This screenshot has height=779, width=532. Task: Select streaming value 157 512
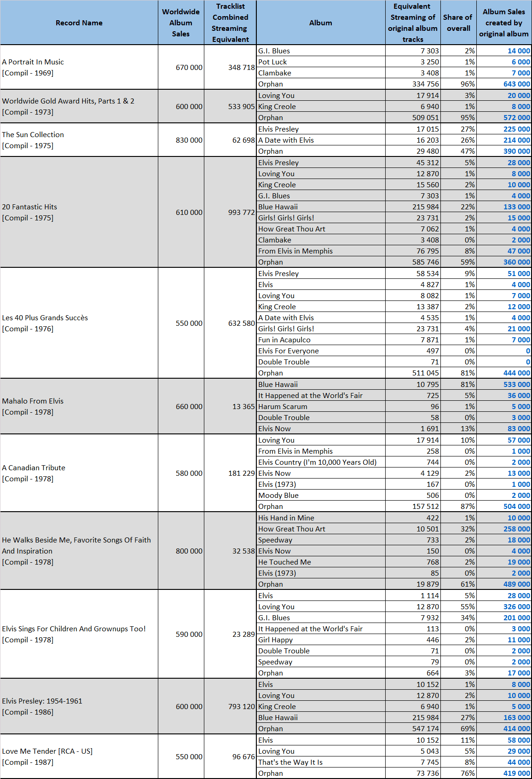click(413, 506)
